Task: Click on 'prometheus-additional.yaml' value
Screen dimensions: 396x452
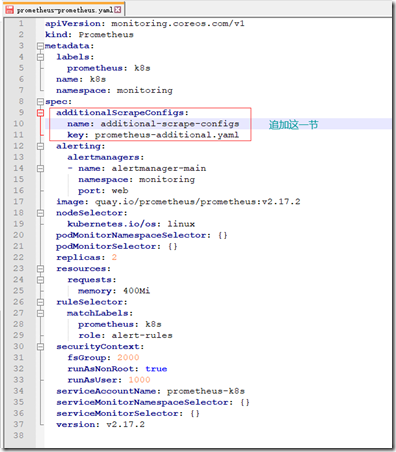Action: tap(167, 135)
